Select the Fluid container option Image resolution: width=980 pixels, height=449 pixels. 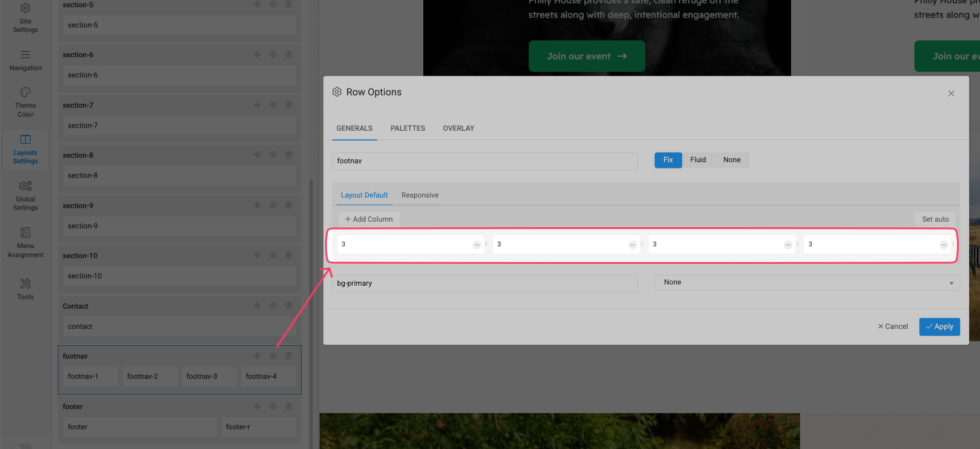698,160
